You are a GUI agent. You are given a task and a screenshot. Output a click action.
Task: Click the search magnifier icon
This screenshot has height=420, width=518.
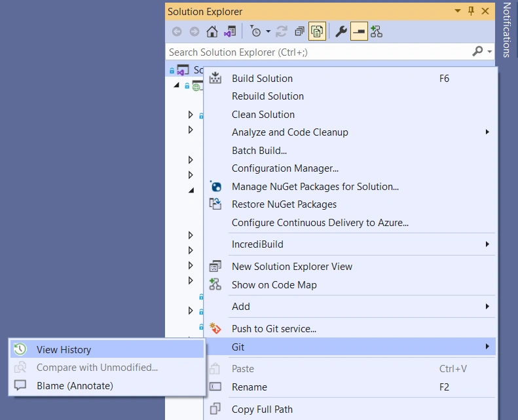(477, 52)
